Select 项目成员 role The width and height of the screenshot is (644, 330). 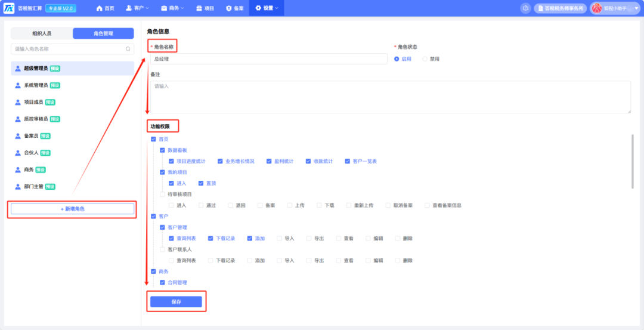pos(72,102)
